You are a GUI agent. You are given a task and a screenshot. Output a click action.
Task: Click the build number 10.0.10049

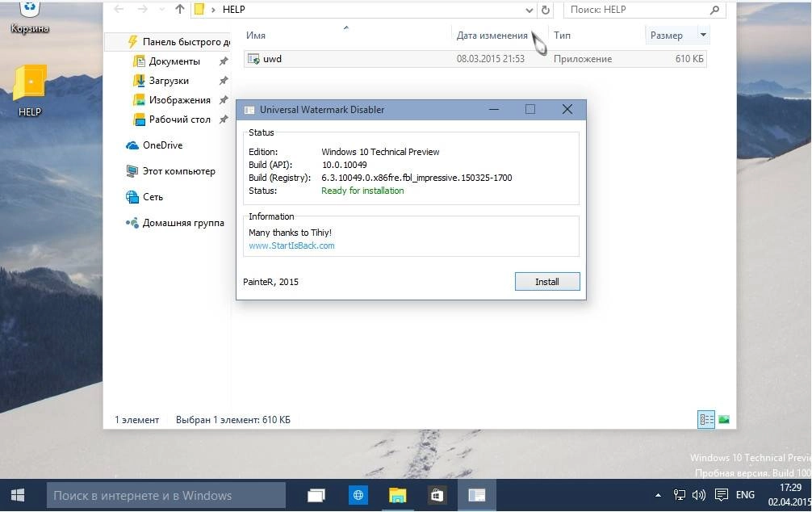344,165
